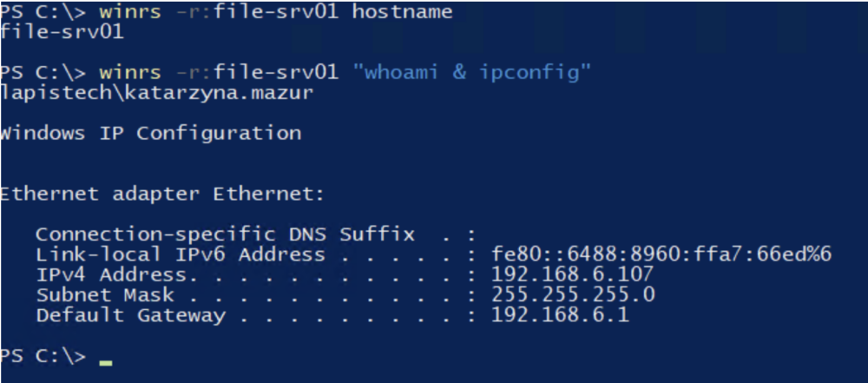This screenshot has width=868, height=383.
Task: Click the 192.168.6.107 address value
Action: click(572, 274)
